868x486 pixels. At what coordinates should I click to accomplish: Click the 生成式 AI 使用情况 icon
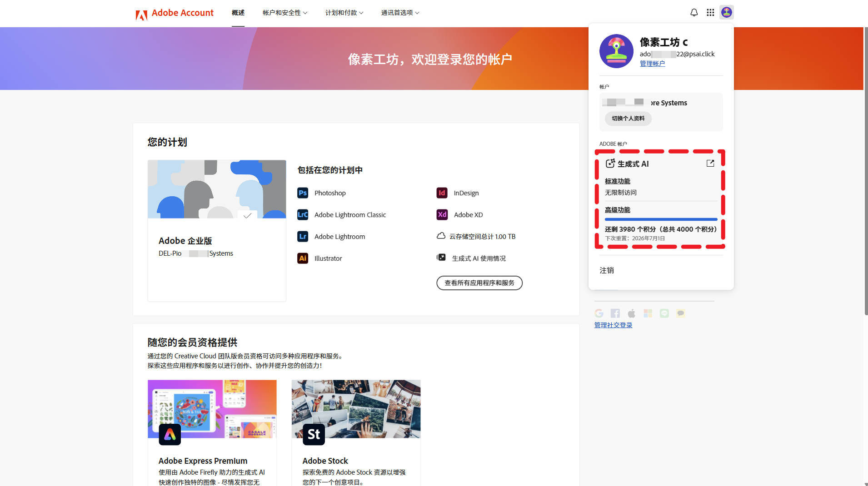pos(441,257)
